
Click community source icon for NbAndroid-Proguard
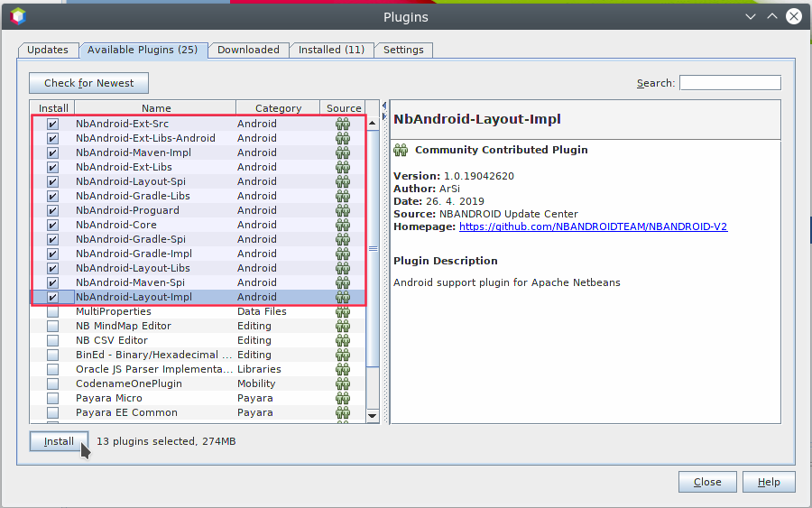(x=342, y=210)
